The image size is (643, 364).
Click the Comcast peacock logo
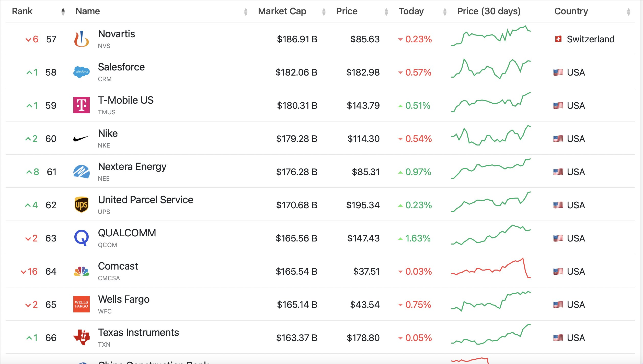click(82, 271)
